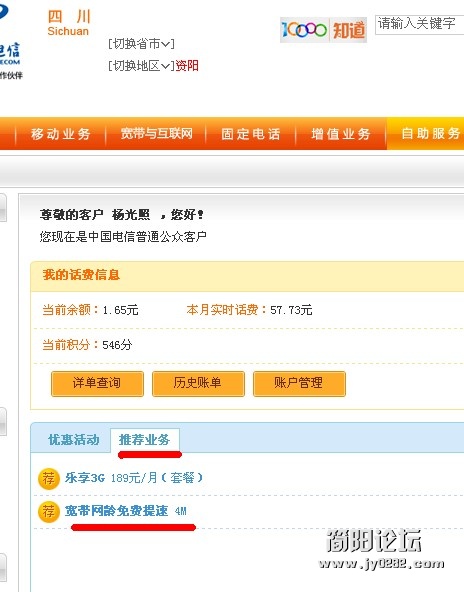Open the 切换省市 province switcher
This screenshot has width=464, height=592.
pos(141,44)
